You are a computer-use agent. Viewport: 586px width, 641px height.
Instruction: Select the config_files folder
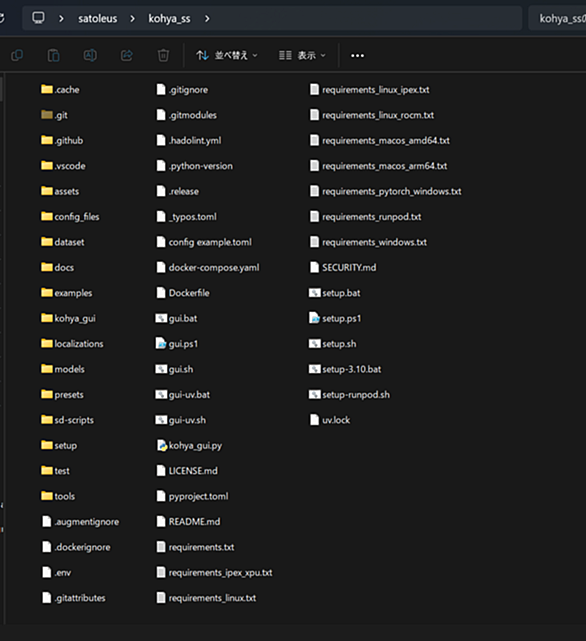coord(70,216)
